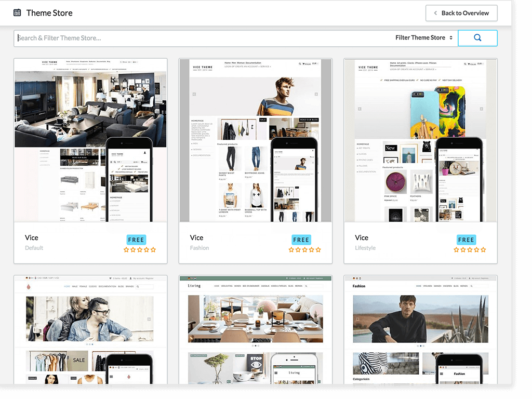The width and height of the screenshot is (532, 399).
Task: Click the magnifier search button
Action: click(477, 38)
